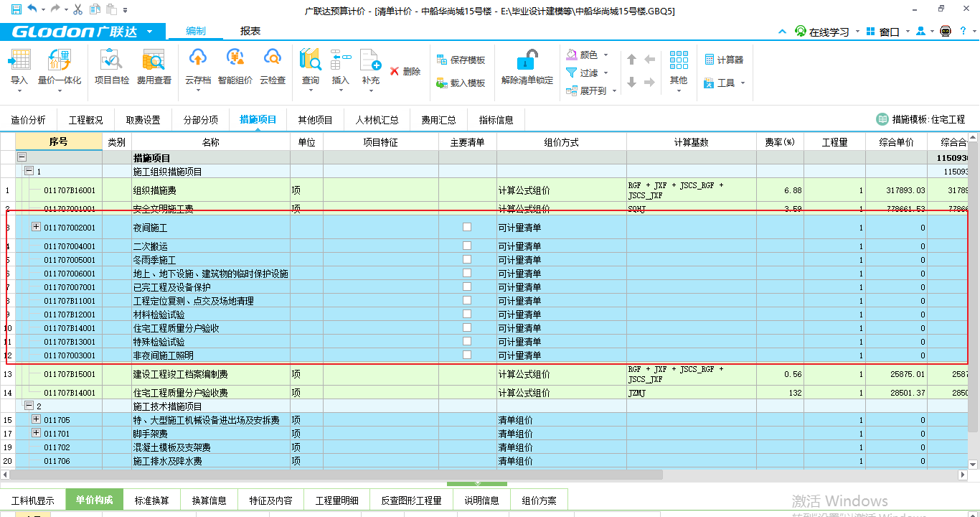The height and width of the screenshot is (517, 980).
Task: Open the 其他项目 tab
Action: (x=316, y=120)
